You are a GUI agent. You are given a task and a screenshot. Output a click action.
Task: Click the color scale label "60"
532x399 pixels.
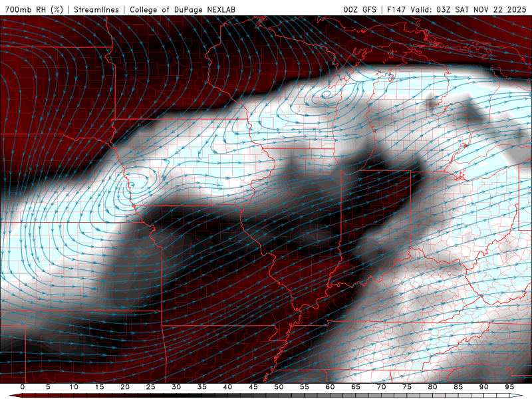(x=330, y=387)
